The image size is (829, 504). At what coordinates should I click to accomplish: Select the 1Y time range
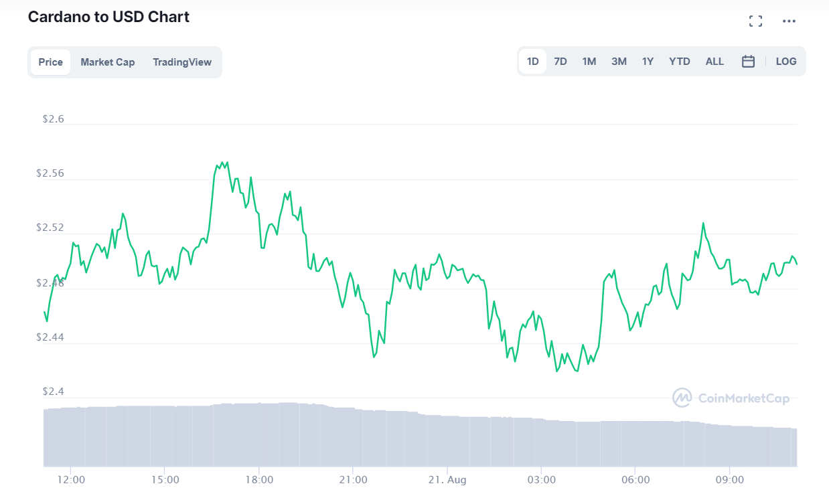647,61
